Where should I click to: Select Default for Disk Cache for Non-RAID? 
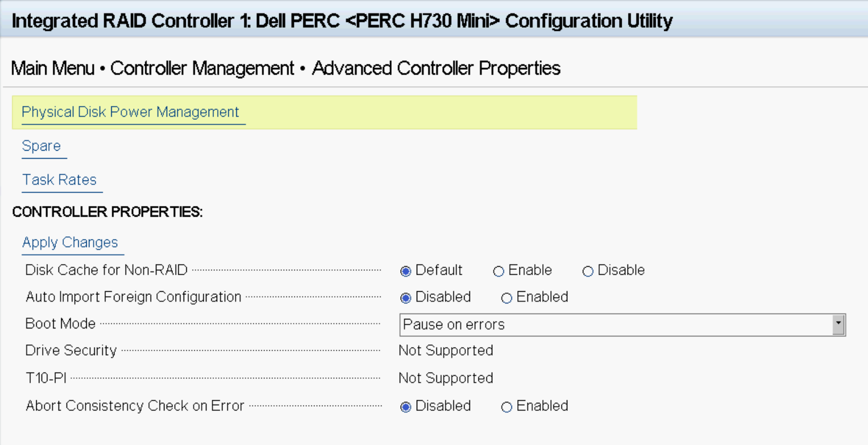click(x=406, y=271)
